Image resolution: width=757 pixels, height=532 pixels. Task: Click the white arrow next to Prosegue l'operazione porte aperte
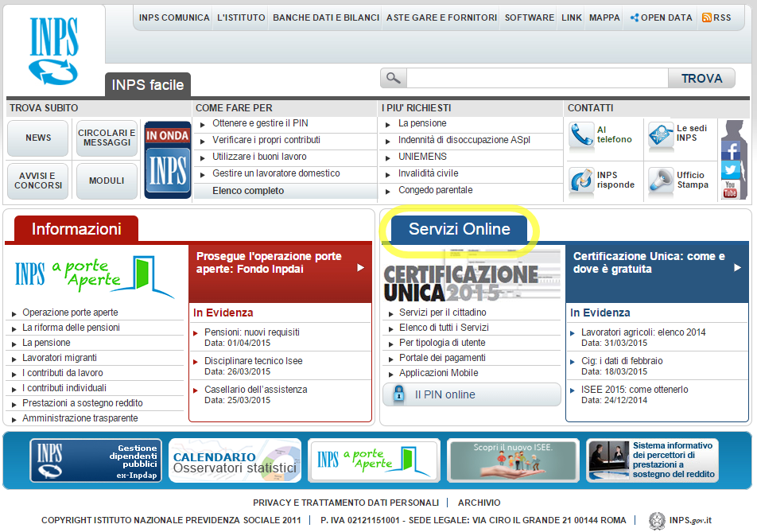tap(360, 267)
